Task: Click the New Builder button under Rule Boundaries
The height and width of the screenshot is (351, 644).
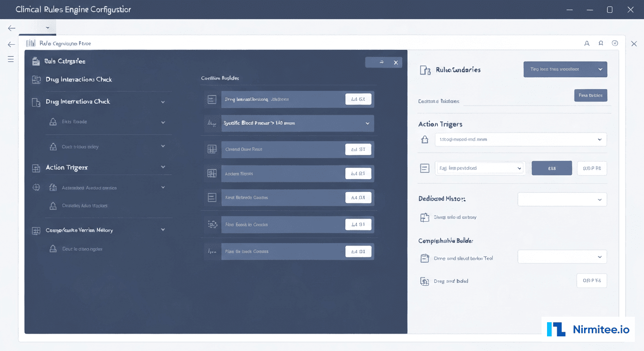Action: tap(590, 95)
